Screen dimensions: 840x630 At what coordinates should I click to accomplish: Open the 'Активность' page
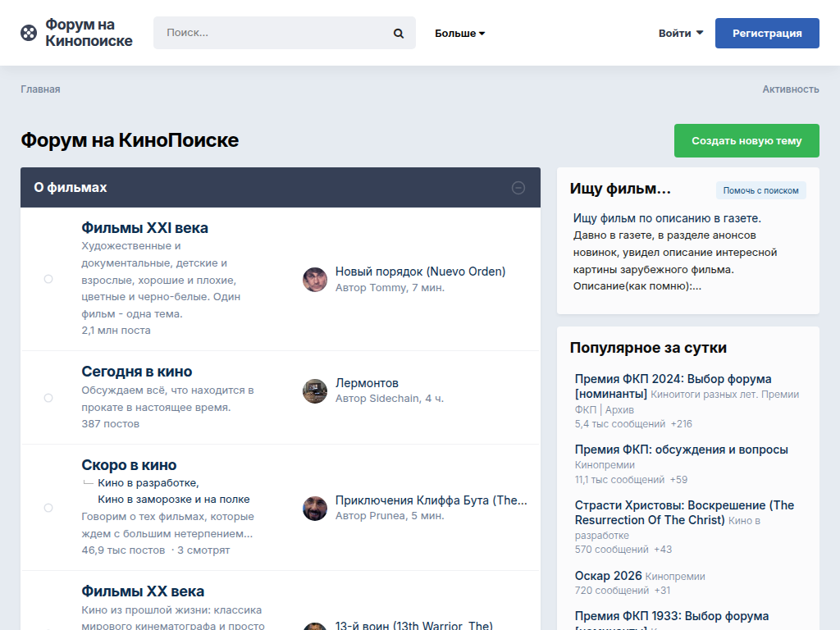(790, 89)
